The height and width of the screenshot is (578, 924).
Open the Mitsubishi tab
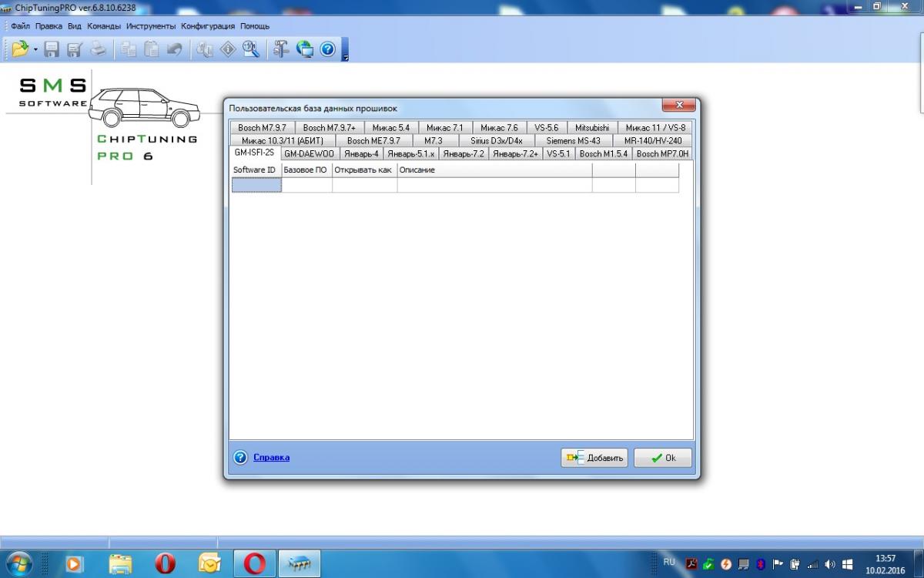pos(592,128)
